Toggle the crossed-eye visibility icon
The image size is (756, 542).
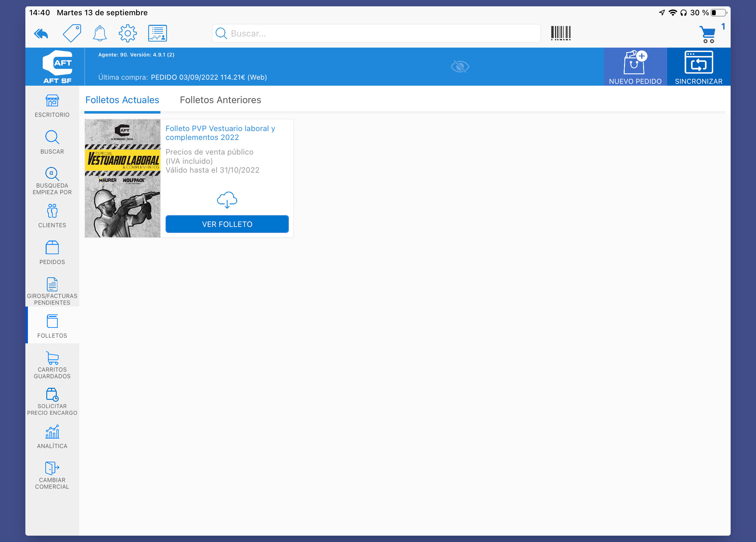[x=460, y=66]
